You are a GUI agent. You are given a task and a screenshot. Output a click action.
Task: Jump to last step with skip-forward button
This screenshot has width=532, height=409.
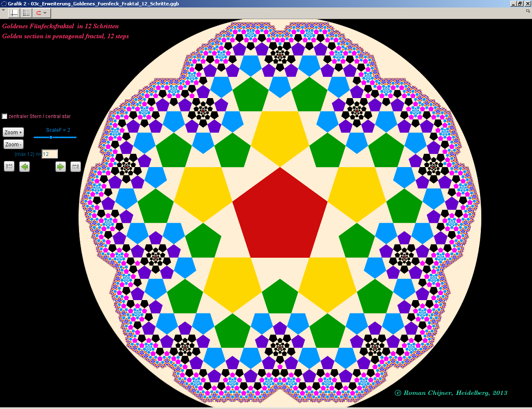click(75, 167)
